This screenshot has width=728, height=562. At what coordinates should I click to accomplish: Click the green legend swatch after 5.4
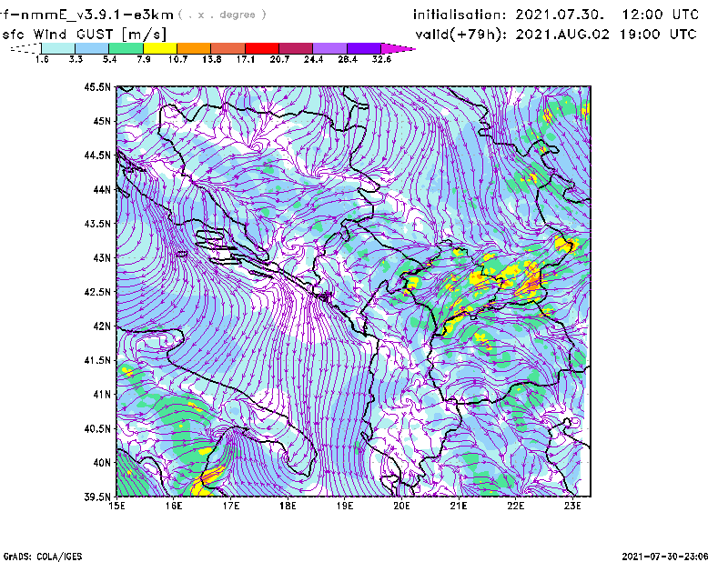tap(126, 48)
